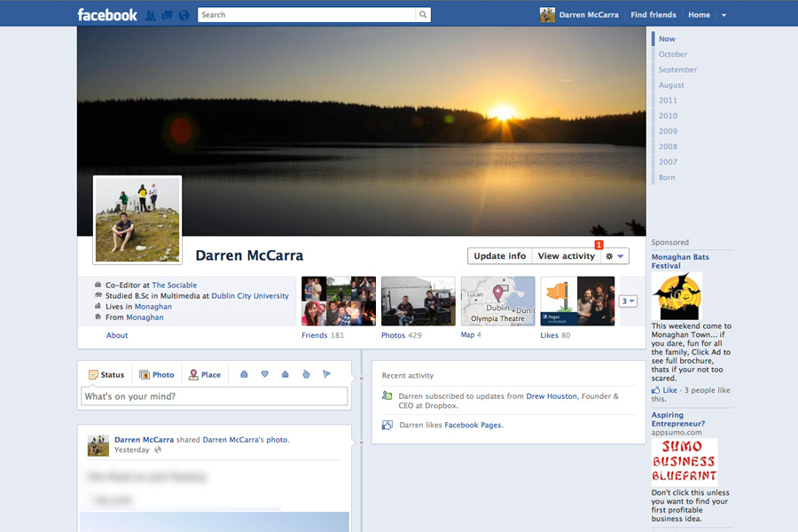Click the What's on your mind field

213,396
